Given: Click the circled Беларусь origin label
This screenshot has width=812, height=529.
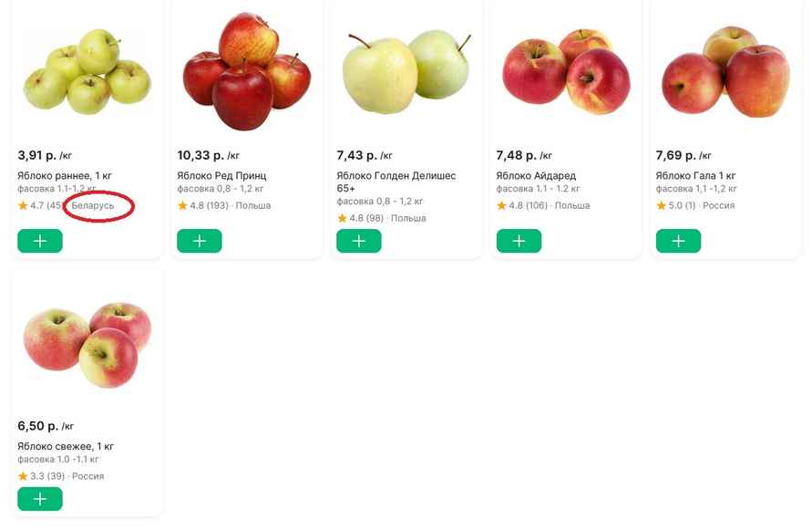Looking at the screenshot, I should coord(93,206).
